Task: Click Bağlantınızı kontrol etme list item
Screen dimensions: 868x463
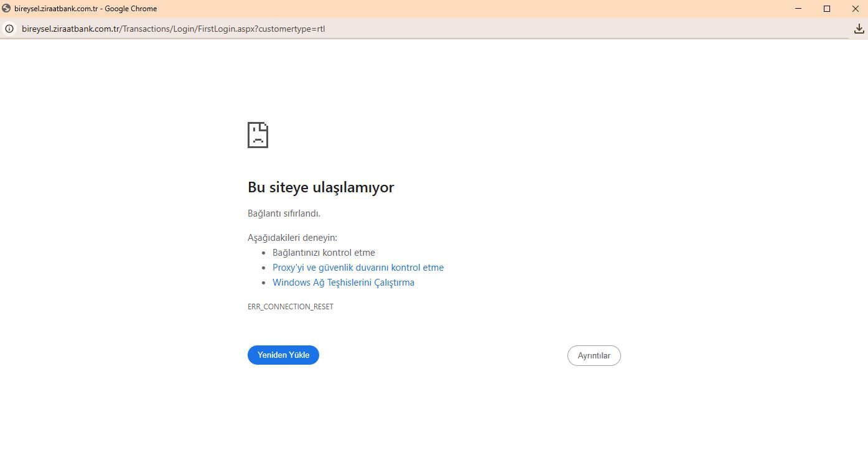Action: (324, 253)
